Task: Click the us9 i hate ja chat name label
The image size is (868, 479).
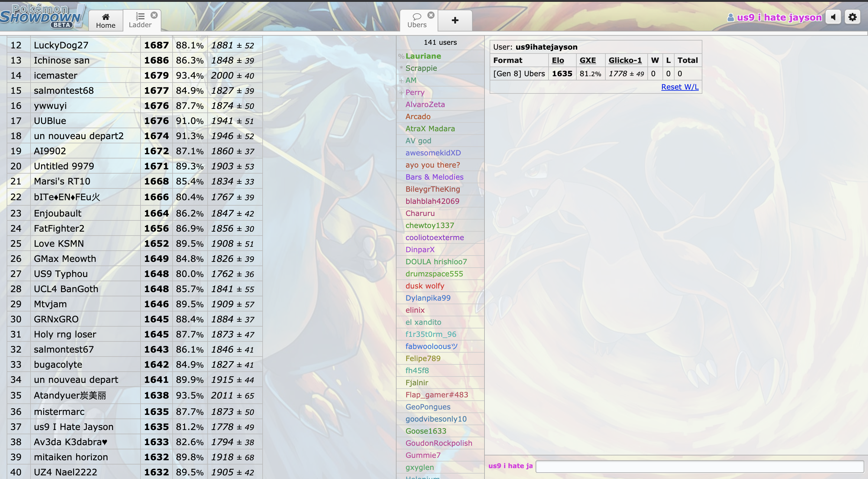Action: pyautogui.click(x=510, y=466)
